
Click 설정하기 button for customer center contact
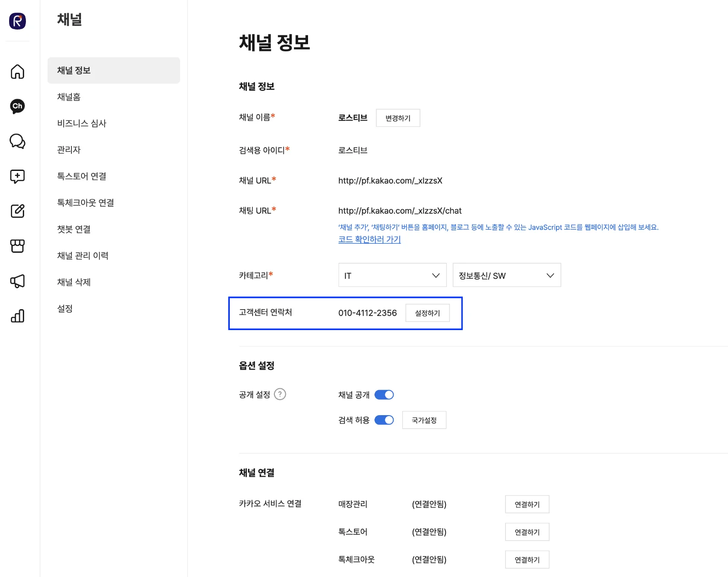tap(428, 313)
